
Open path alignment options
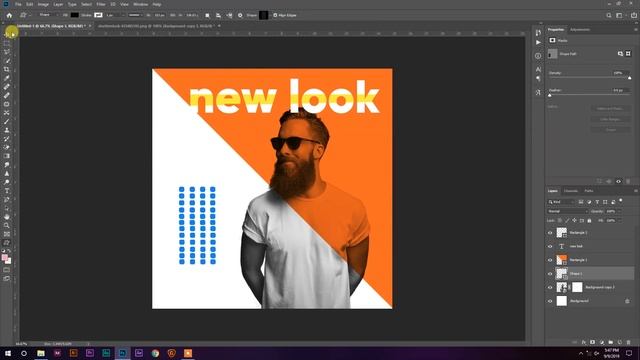[218, 15]
